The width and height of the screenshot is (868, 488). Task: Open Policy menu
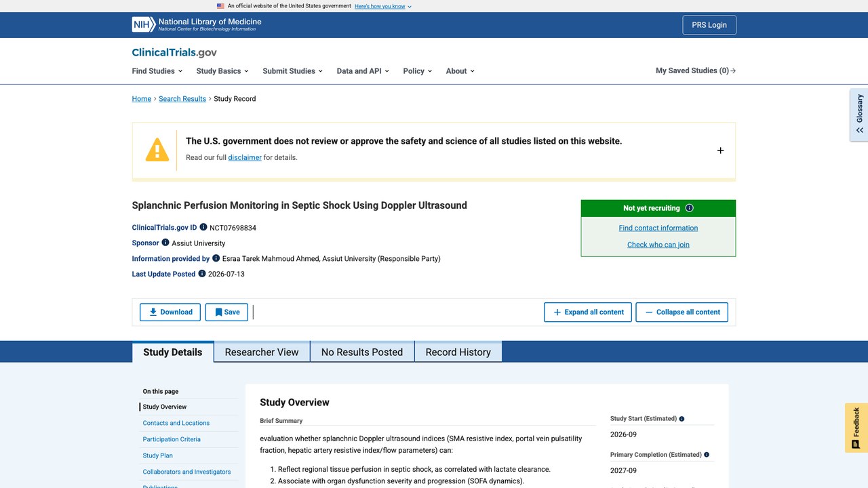[417, 70]
